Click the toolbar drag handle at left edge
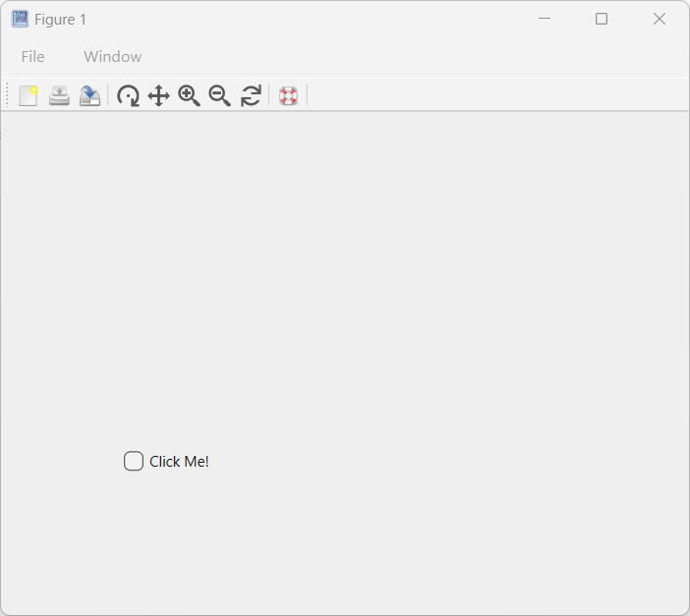Image resolution: width=690 pixels, height=616 pixels. tap(8, 95)
